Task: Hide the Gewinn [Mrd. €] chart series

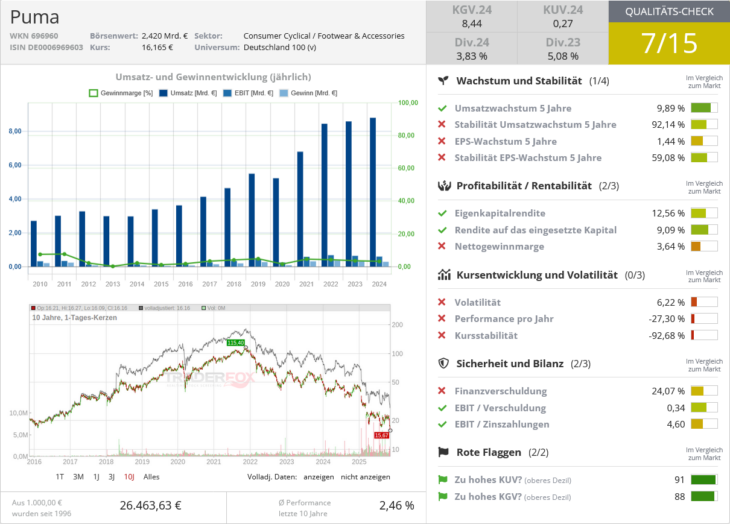Action: coord(300,93)
